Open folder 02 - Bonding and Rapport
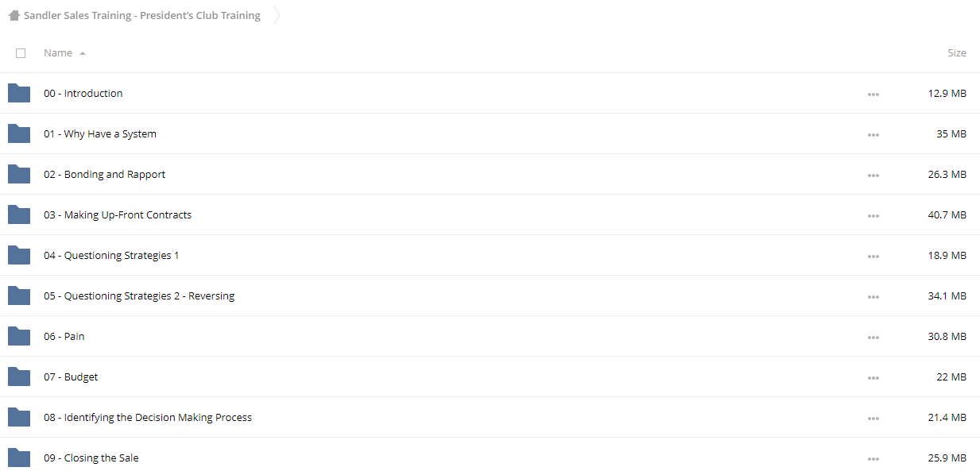This screenshot has height=475, width=980. (x=105, y=175)
